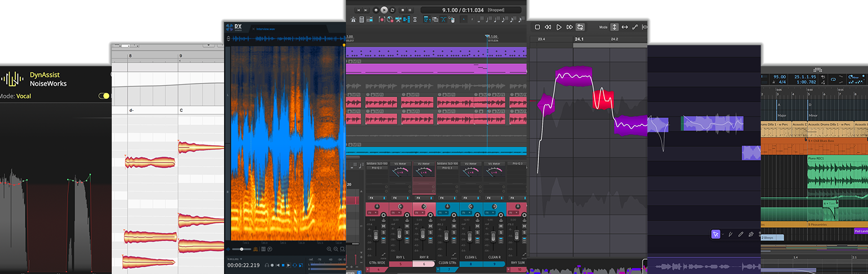
Task: Click the Pro-Q 3 plugin on CLEAN GTRs channel
Action: coord(446,168)
